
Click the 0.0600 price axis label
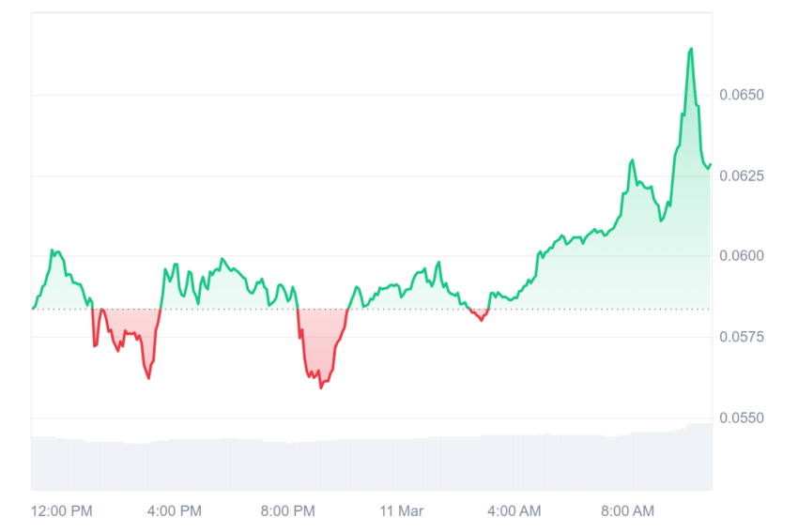tap(742, 256)
